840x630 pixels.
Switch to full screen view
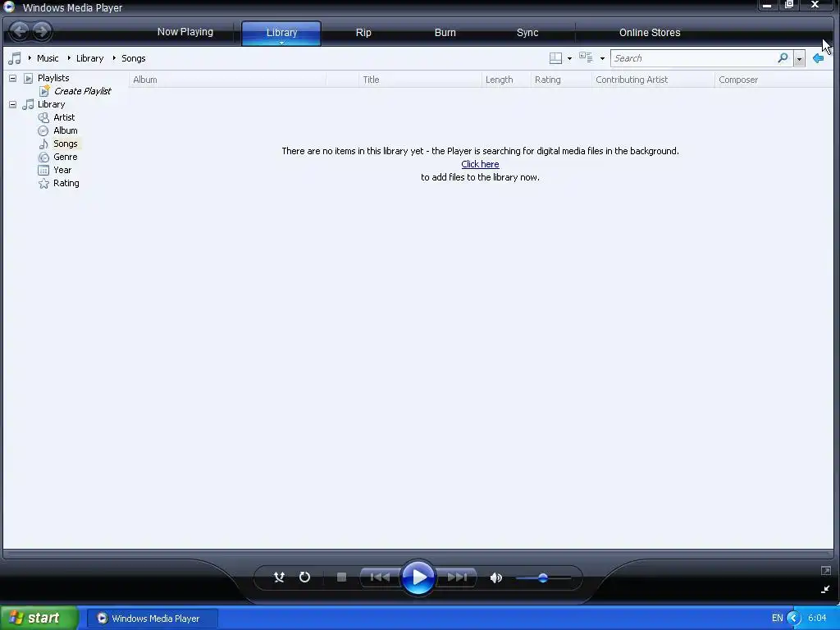pos(825,571)
